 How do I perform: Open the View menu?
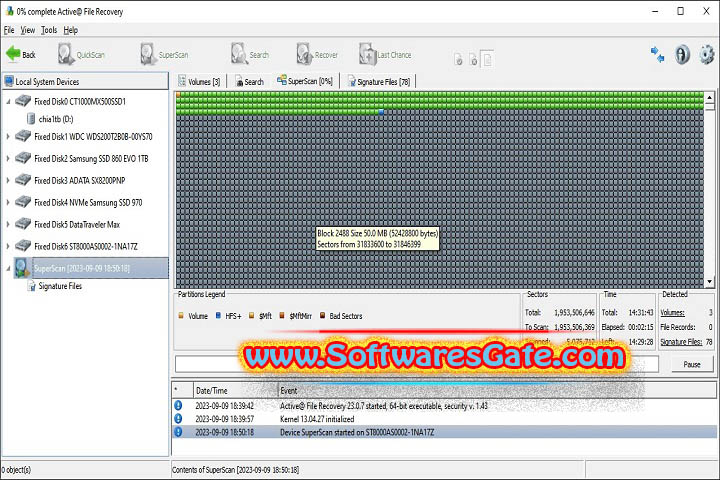pyautogui.click(x=28, y=30)
